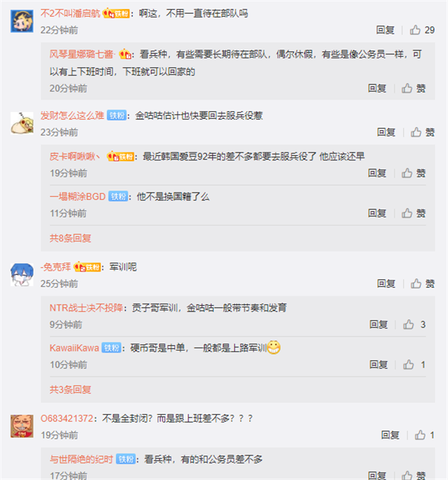Like KawaiiKawa's reply about 硬币哥
Viewport: 448px width, 480px height.
(414, 365)
